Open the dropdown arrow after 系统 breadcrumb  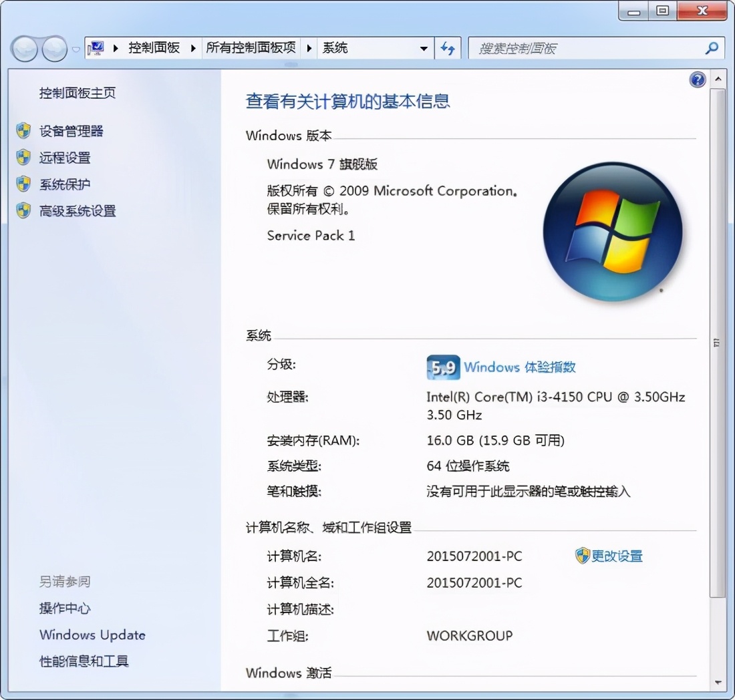(424, 47)
